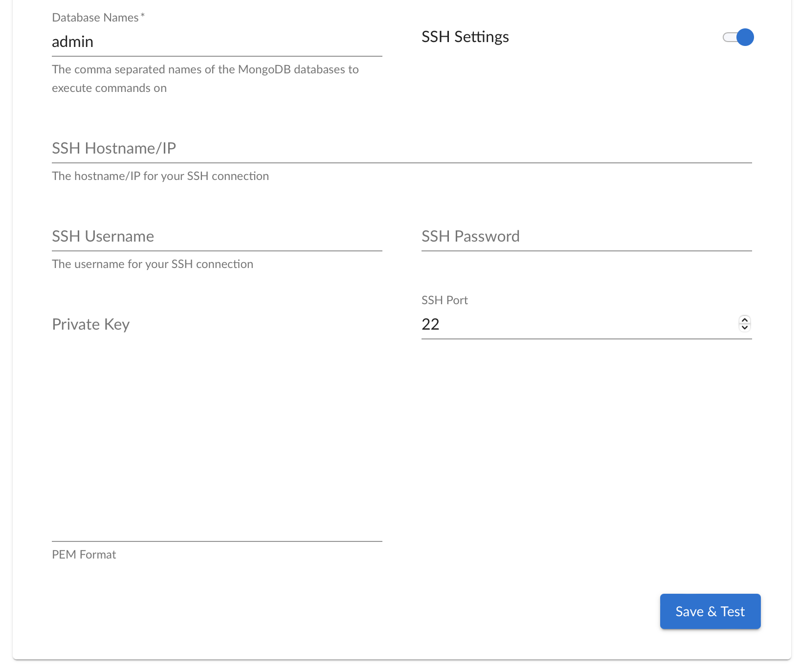The height and width of the screenshot is (672, 800).
Task: Toggle the SSH Settings switch
Action: [738, 37]
